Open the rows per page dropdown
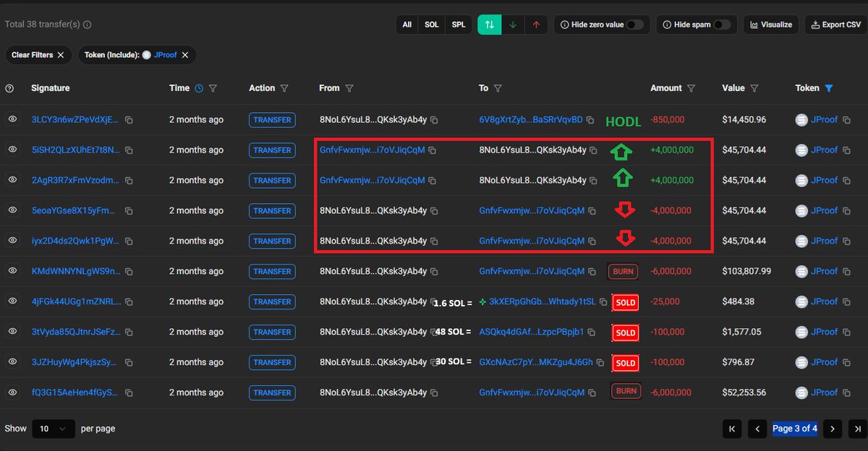 [x=54, y=429]
